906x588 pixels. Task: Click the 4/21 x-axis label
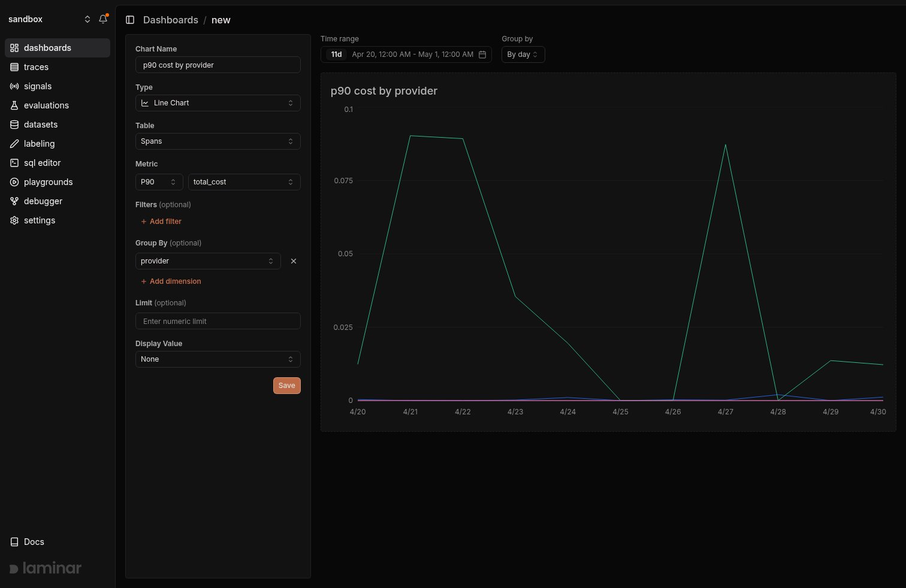pos(410,412)
